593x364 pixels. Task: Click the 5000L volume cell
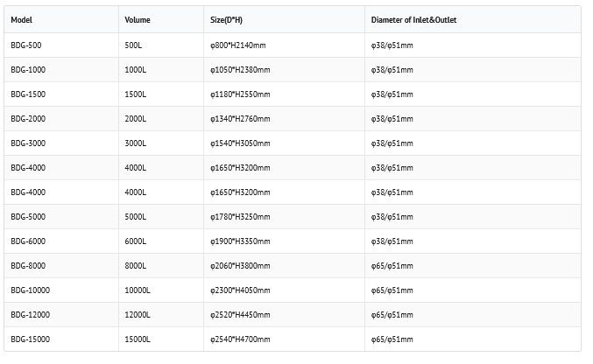pyautogui.click(x=136, y=216)
